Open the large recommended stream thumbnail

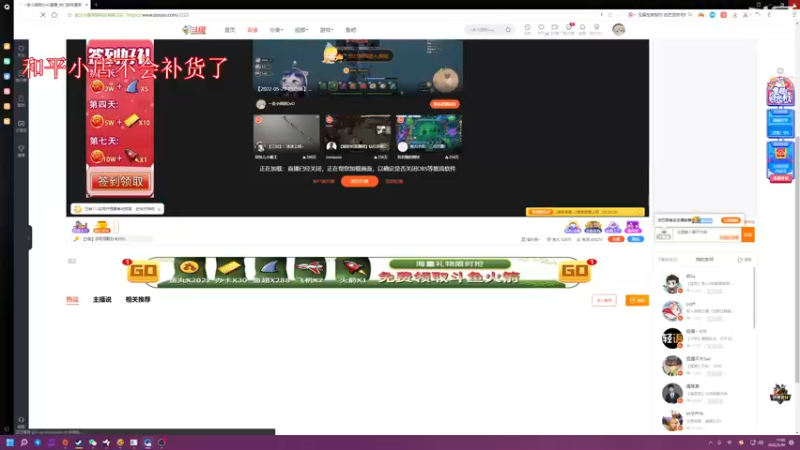(358, 68)
